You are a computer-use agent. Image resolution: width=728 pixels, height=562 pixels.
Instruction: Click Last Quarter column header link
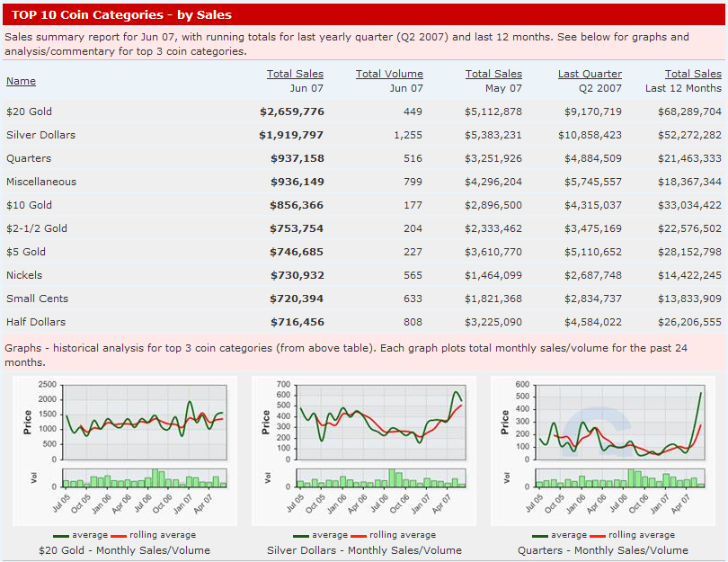tap(590, 74)
